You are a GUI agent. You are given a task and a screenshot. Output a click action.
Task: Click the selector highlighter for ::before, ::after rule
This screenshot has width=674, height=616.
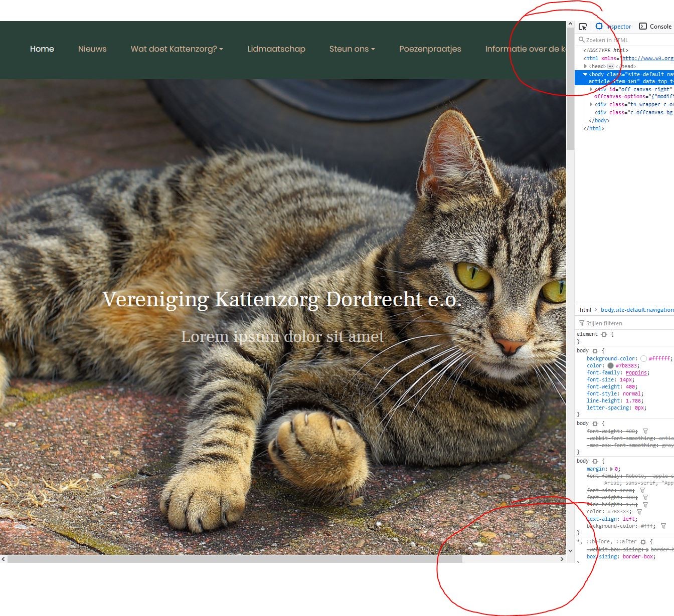pos(643,542)
